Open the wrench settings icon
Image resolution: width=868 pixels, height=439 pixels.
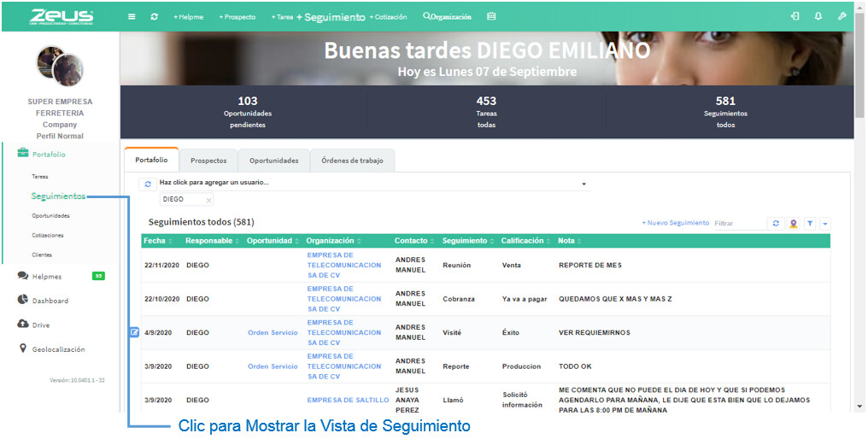[x=842, y=16]
